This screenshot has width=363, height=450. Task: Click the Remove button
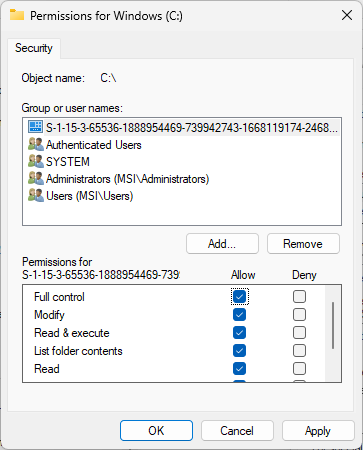coord(303,244)
